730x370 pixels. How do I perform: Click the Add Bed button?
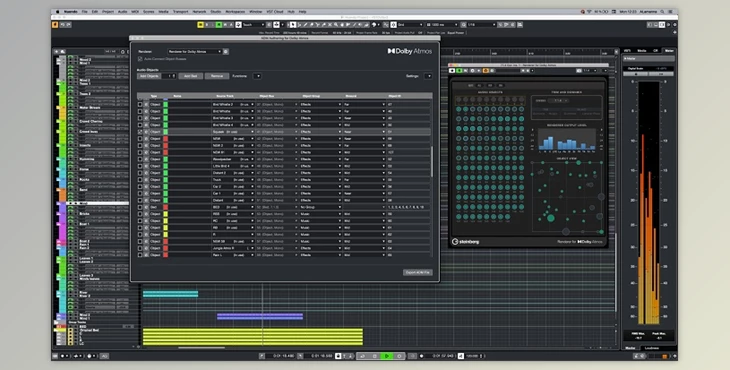pyautogui.click(x=190, y=76)
